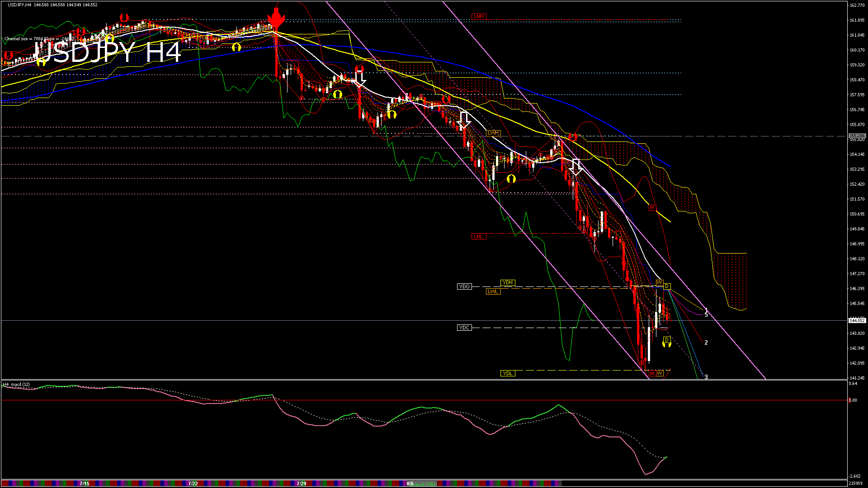Select the YDO price level label
Viewport: 868px width, 488px height.
pos(464,286)
